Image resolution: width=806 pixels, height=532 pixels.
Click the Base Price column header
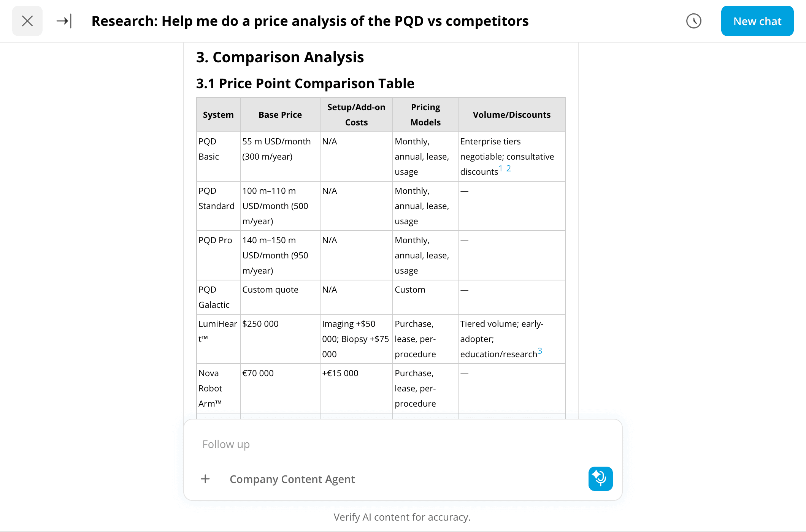tap(280, 115)
